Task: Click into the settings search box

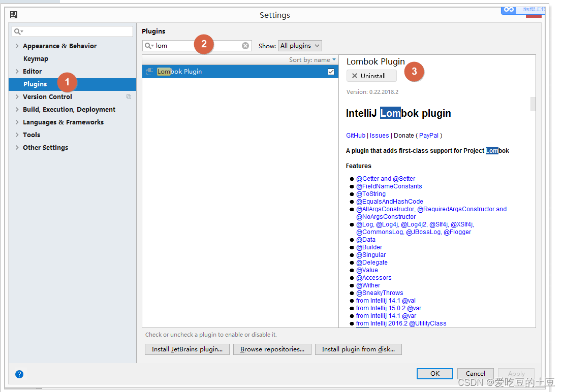Action: [72, 31]
